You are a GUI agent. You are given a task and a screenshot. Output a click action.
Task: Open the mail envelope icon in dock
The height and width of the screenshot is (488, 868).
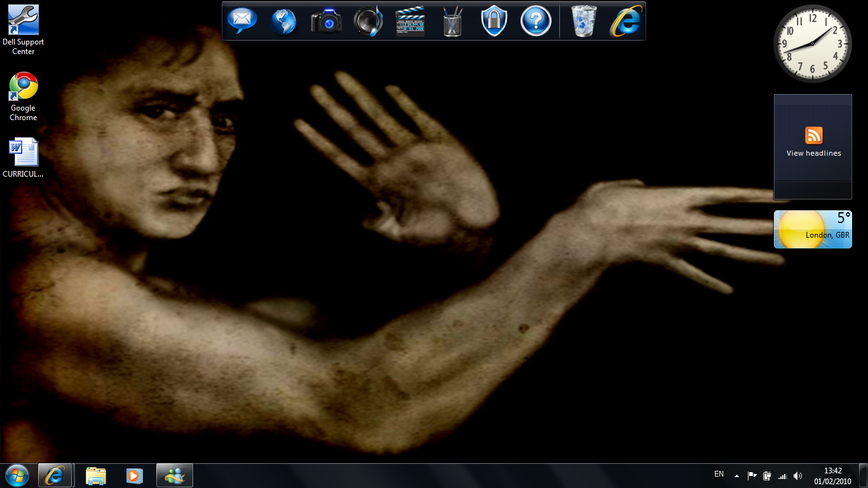(242, 21)
